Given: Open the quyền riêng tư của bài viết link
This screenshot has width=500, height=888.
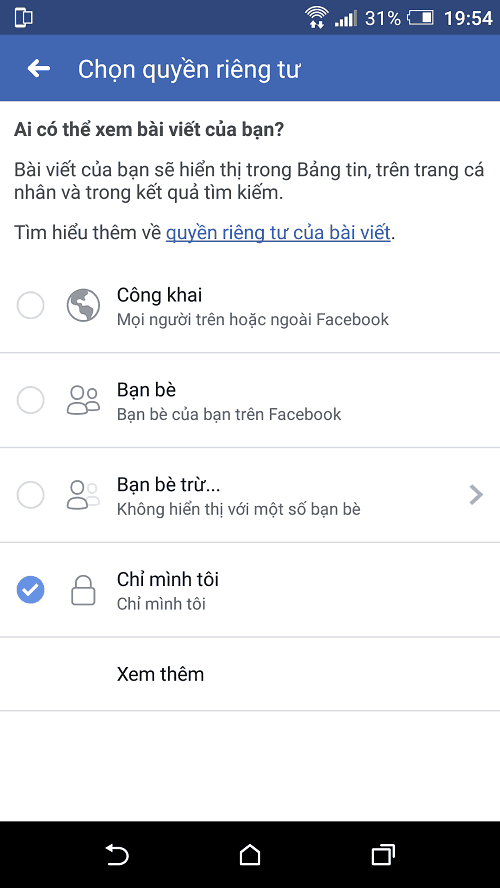Looking at the screenshot, I should (x=278, y=233).
